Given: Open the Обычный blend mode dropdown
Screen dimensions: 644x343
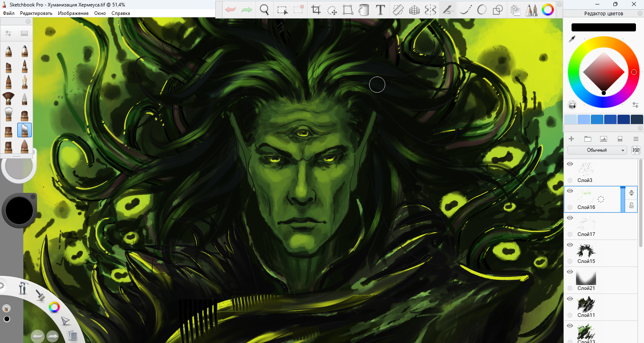Looking at the screenshot, I should 597,150.
